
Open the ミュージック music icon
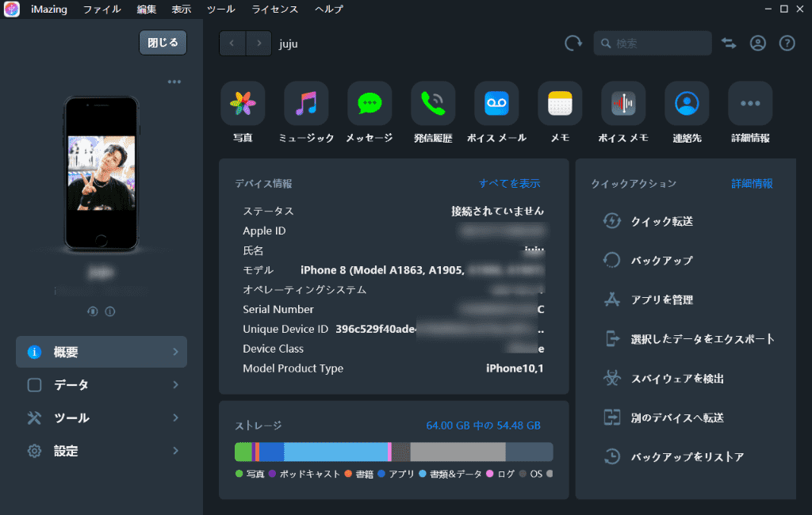[306, 104]
